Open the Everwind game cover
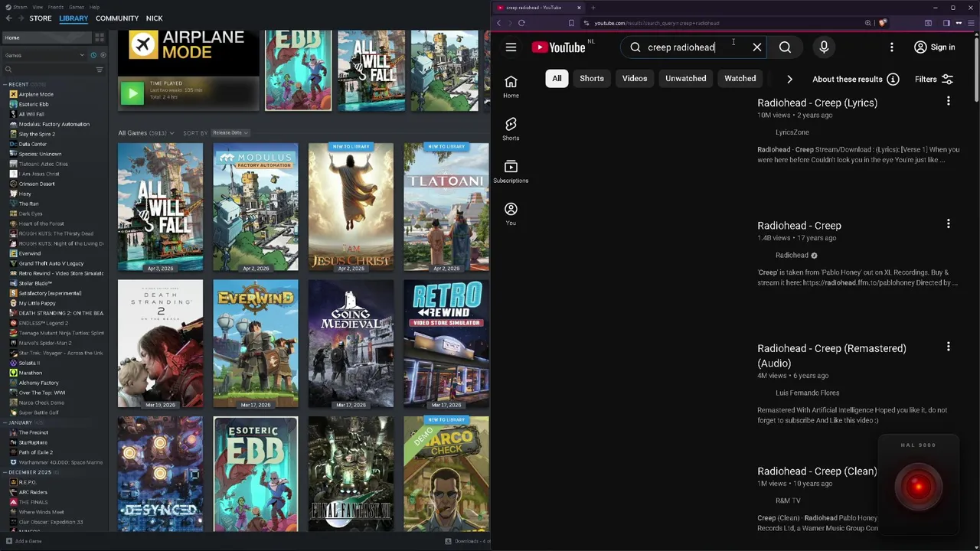The image size is (980, 551). [256, 344]
